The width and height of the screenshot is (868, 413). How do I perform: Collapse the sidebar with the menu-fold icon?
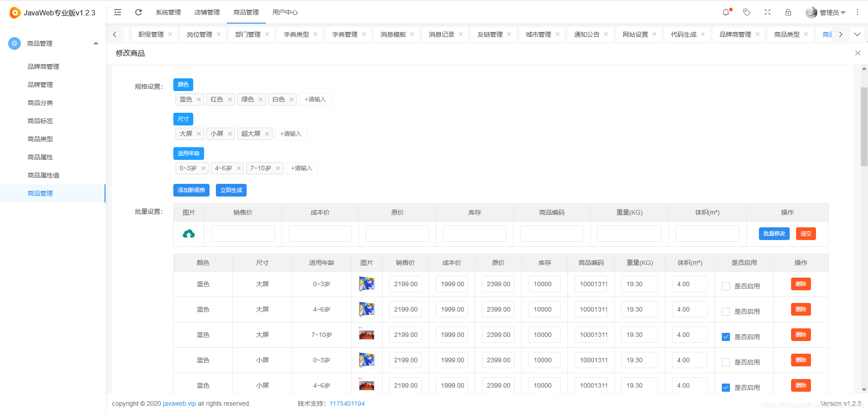[118, 12]
